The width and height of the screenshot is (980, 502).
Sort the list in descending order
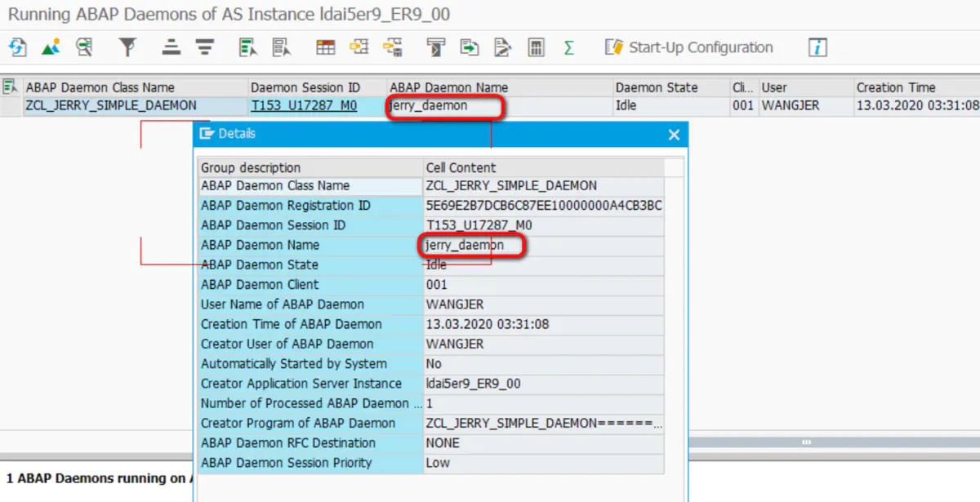[204, 47]
